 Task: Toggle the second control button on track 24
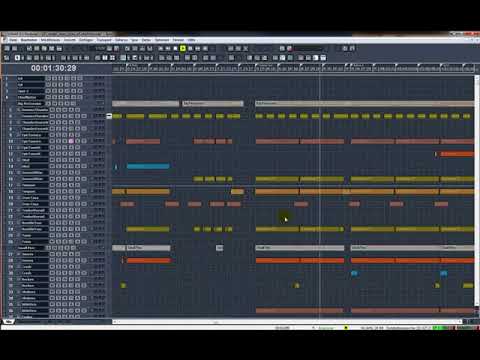pos(59,229)
